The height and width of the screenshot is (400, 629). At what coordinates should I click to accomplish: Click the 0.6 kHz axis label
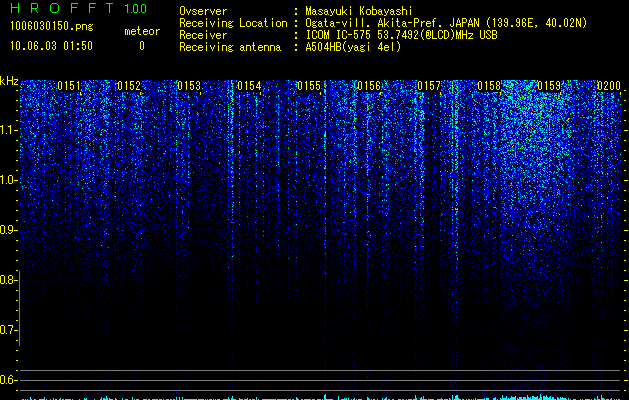tap(8, 380)
